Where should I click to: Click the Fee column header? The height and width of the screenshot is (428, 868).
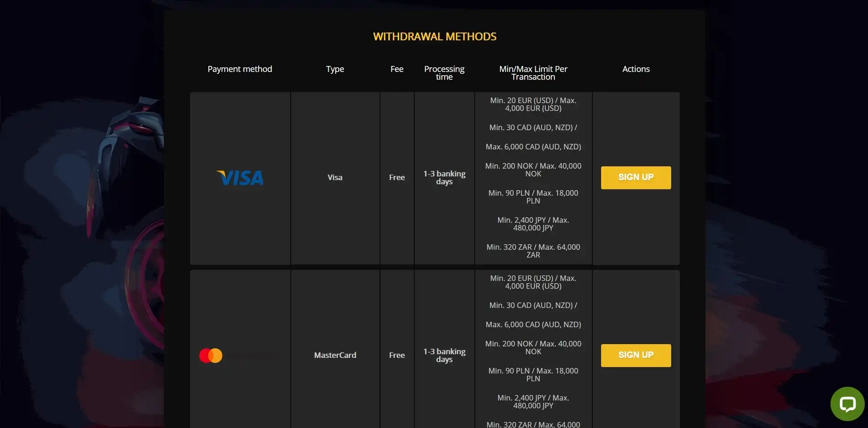pos(396,69)
